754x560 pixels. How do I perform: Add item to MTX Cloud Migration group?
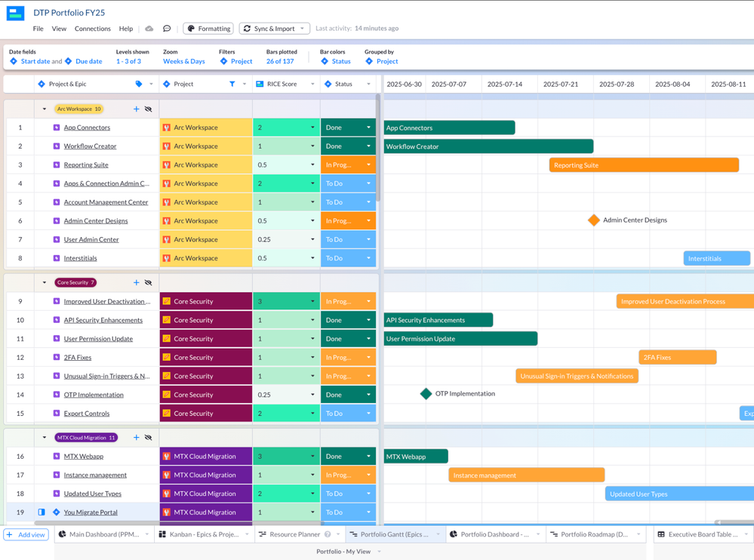(x=136, y=438)
